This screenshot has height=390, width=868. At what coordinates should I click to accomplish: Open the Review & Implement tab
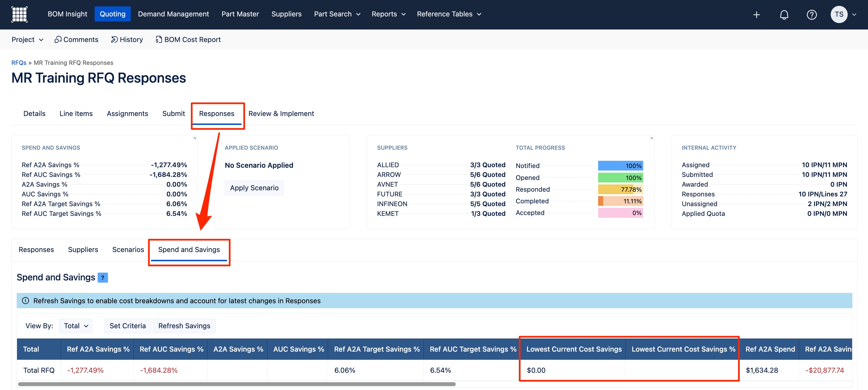tap(281, 113)
